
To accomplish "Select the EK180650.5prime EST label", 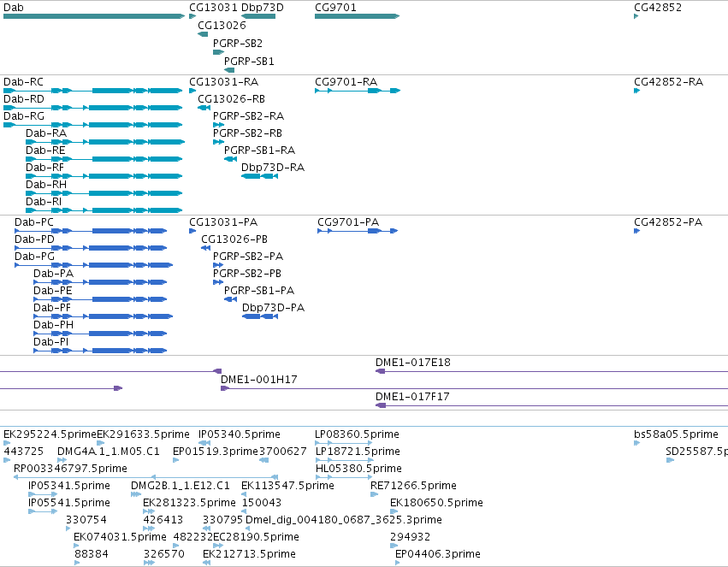I will click(x=436, y=503).
